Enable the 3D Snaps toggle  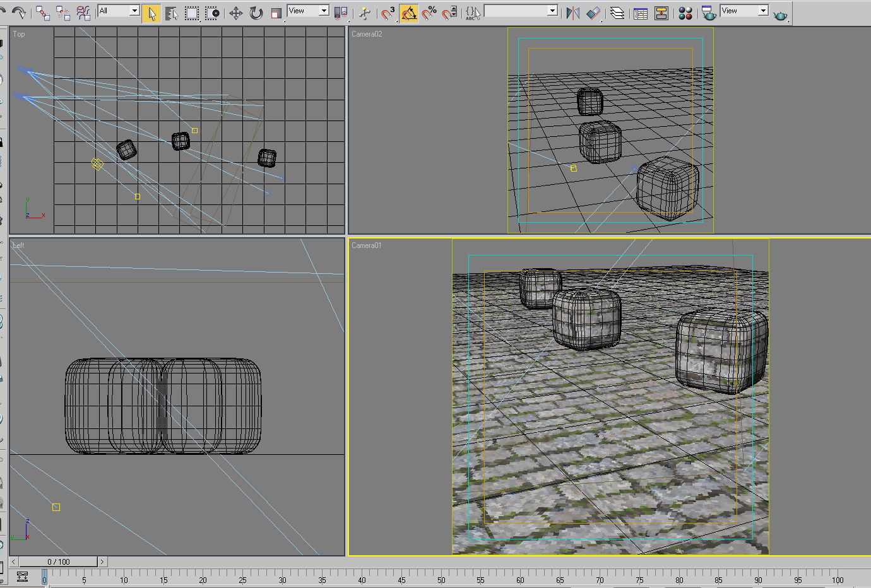tap(386, 13)
